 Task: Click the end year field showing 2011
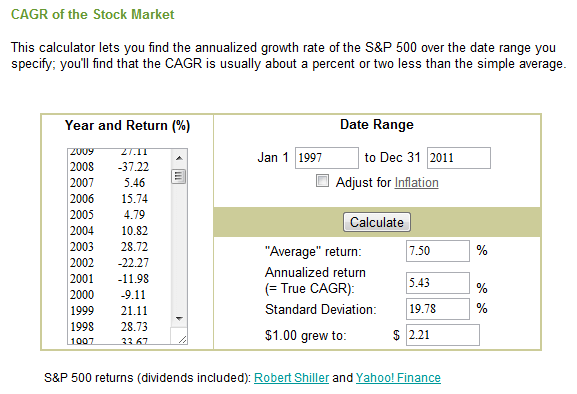(459, 158)
